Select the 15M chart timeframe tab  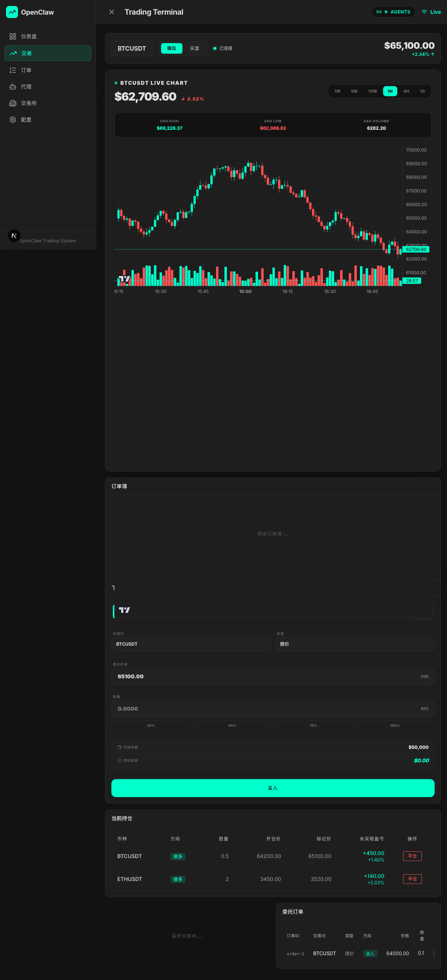[372, 91]
